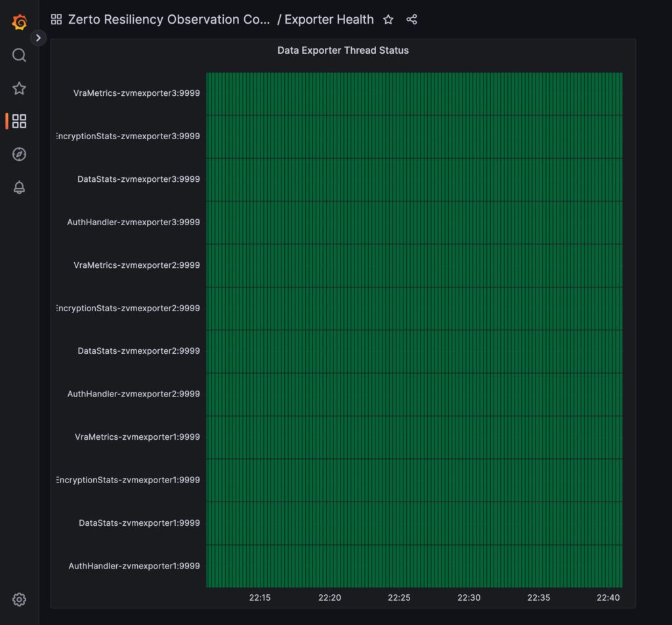This screenshot has width=672, height=625.
Task: Expand the sidebar with the chevron arrow
Action: (x=38, y=37)
